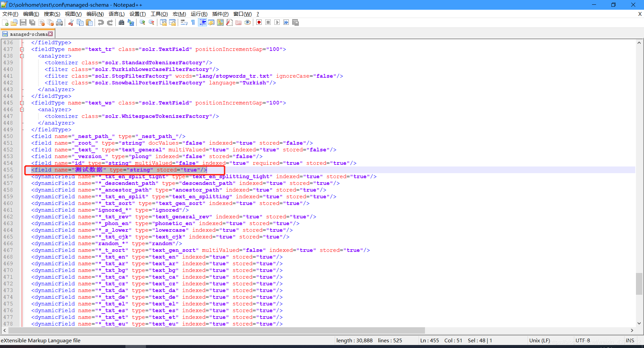Click the Copy toolbar icon
The height and width of the screenshot is (348, 644).
[x=80, y=22]
